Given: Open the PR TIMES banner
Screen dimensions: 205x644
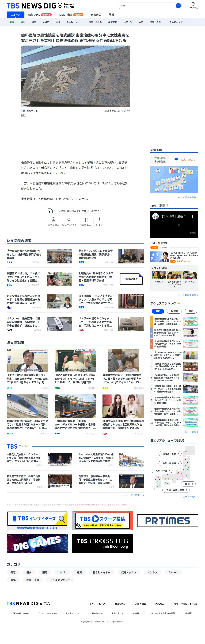Looking at the screenshot, I should (x=167, y=521).
